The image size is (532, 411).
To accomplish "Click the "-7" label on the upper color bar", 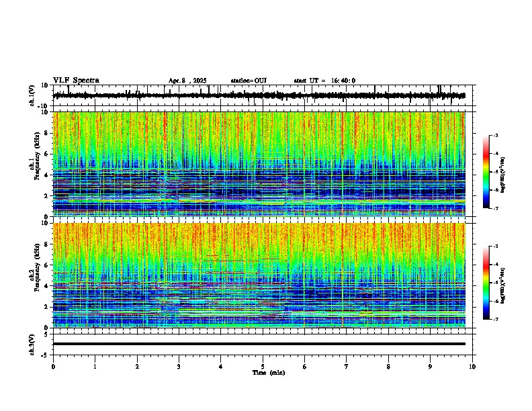I will [x=495, y=208].
